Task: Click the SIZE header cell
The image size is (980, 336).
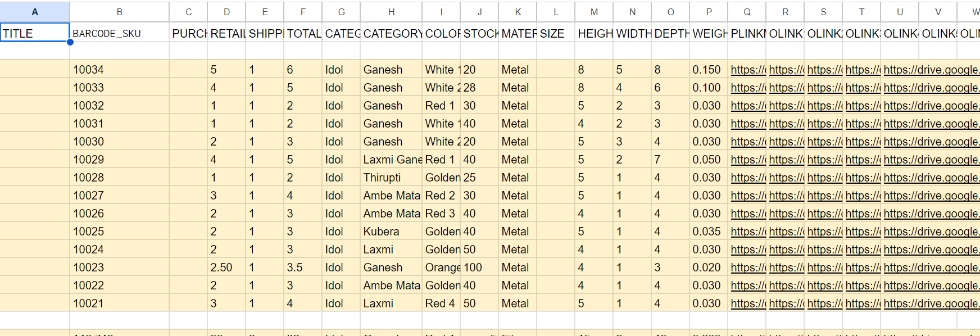Action: [x=555, y=34]
